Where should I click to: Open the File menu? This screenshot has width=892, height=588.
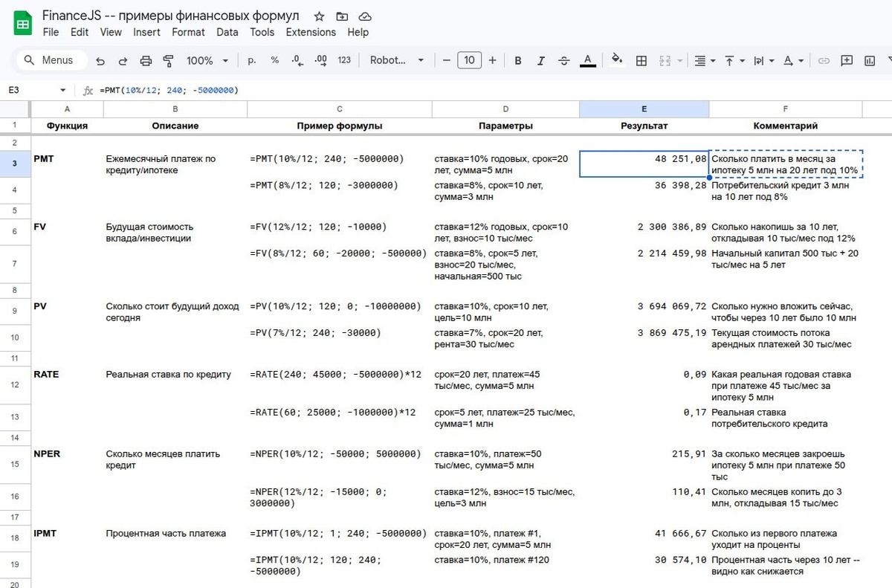[51, 32]
